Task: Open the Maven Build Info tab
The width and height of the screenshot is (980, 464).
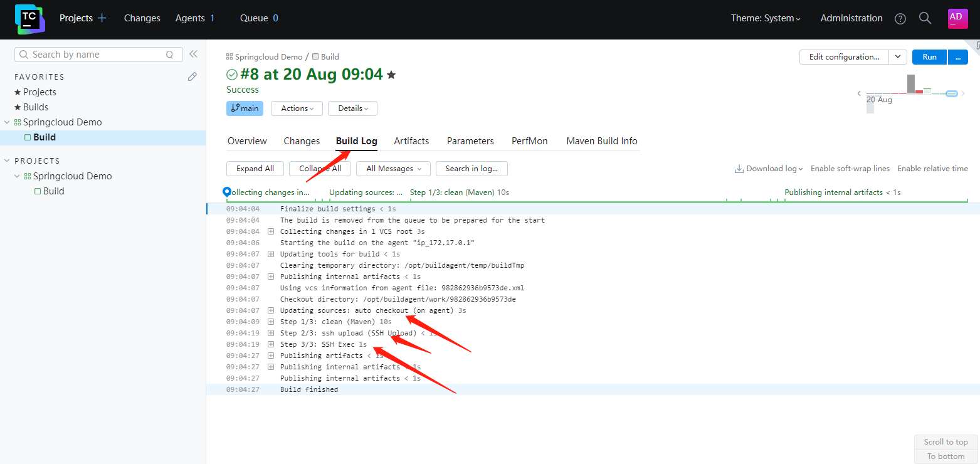Action: (602, 141)
